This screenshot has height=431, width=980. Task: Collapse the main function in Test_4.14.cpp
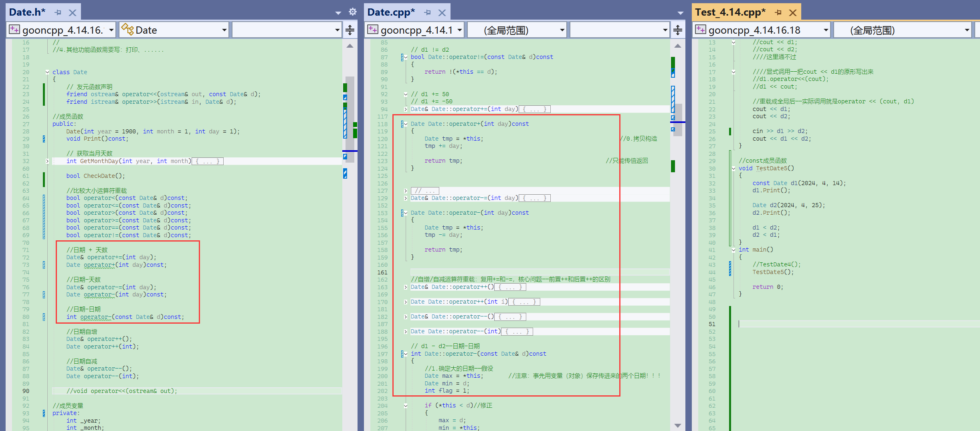733,250
